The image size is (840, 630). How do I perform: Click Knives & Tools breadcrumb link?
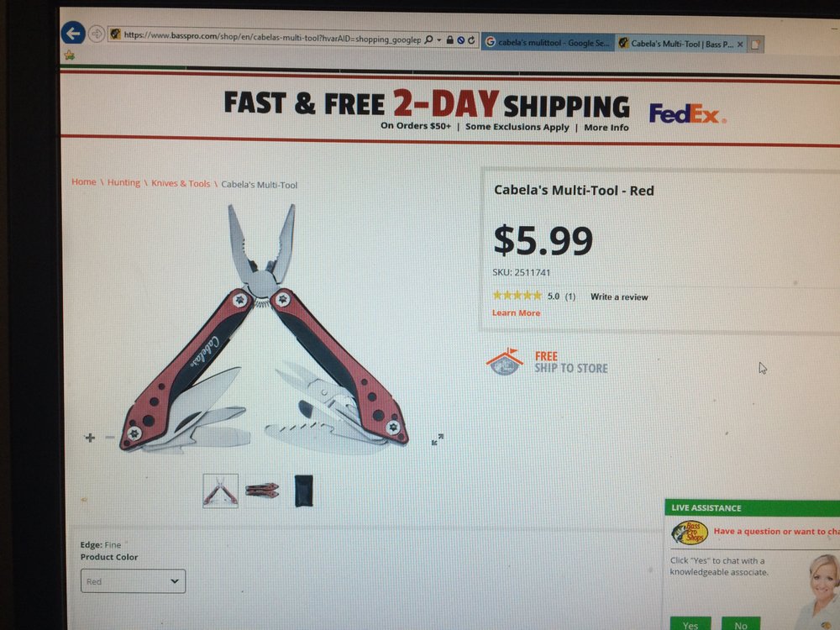coord(181,183)
